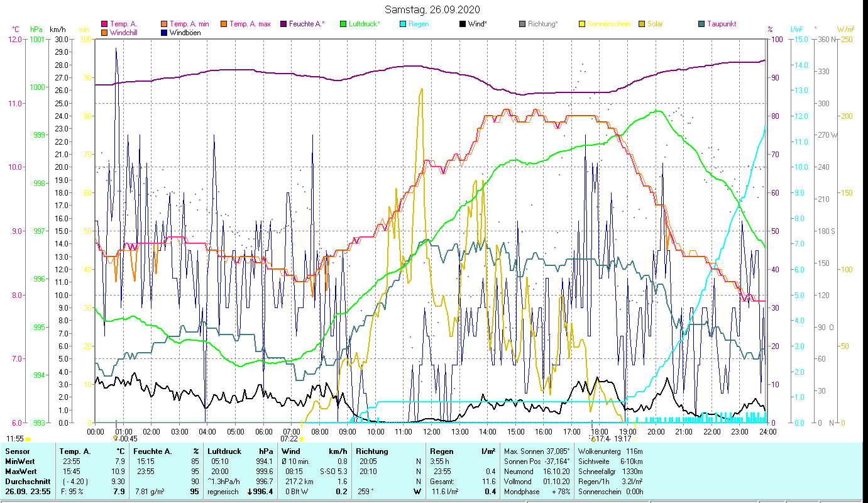Click the Vollmond 01.10.20 entry

[537, 482]
